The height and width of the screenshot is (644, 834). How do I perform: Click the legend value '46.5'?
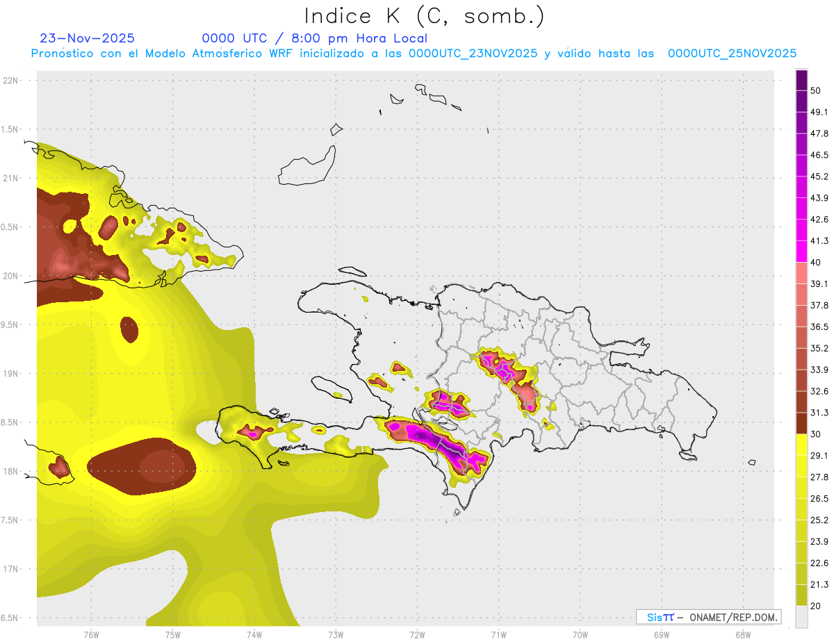819,155
